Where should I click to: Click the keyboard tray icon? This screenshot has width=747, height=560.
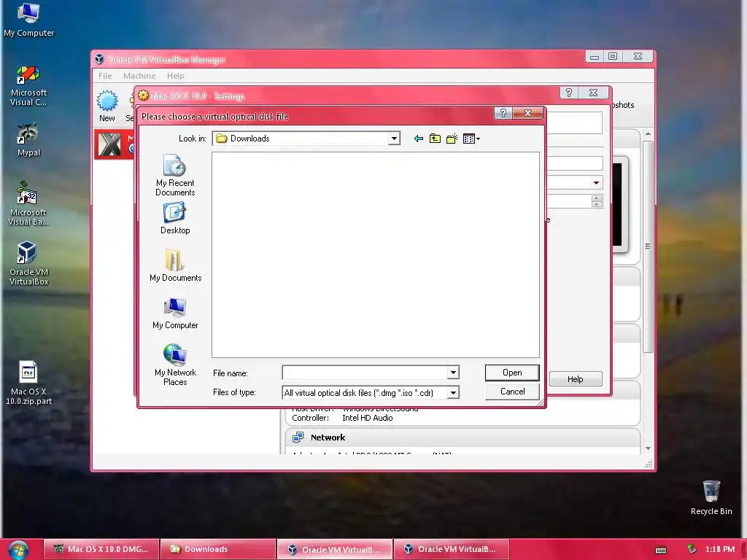661,550
